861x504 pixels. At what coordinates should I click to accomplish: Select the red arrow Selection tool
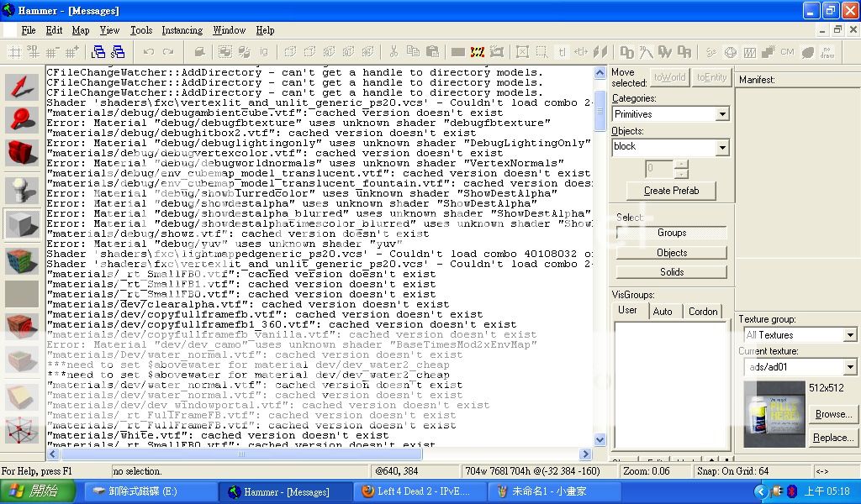click(22, 87)
